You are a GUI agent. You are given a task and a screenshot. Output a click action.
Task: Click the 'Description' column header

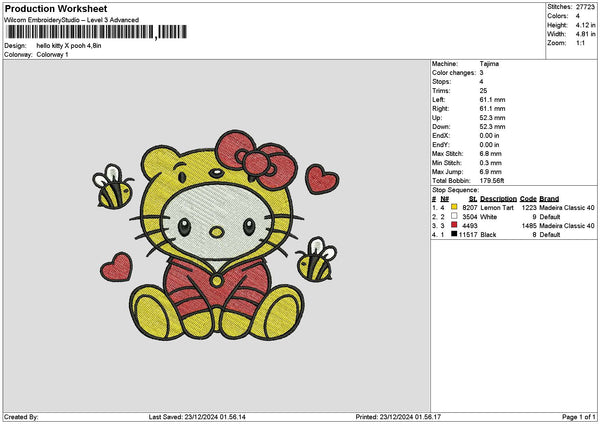coord(498,199)
